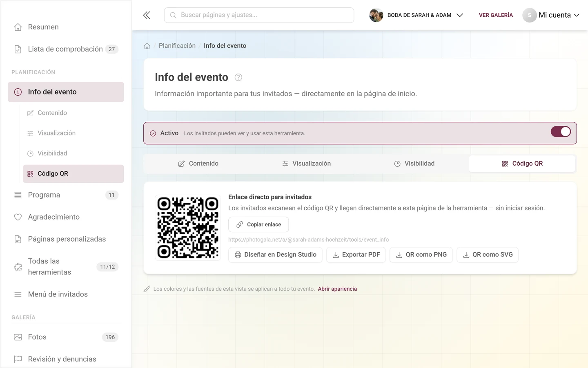This screenshot has width=588, height=368.
Task: Click the Copiar enlace button
Action: point(258,224)
